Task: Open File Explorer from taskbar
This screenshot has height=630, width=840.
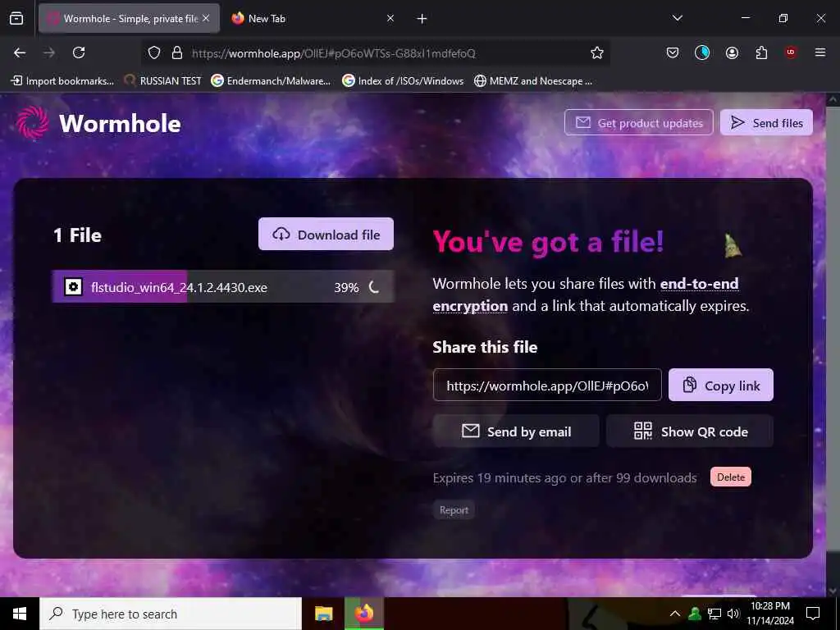Action: (x=323, y=614)
